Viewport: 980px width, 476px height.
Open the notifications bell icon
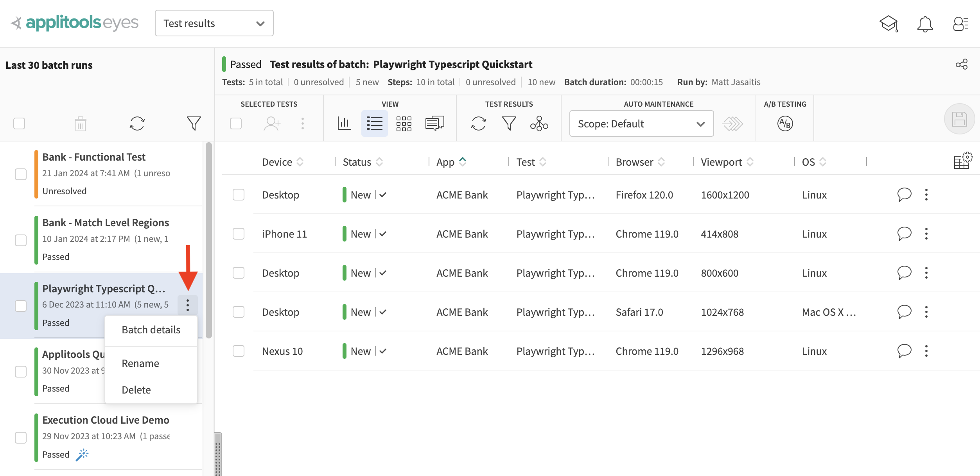(x=925, y=24)
